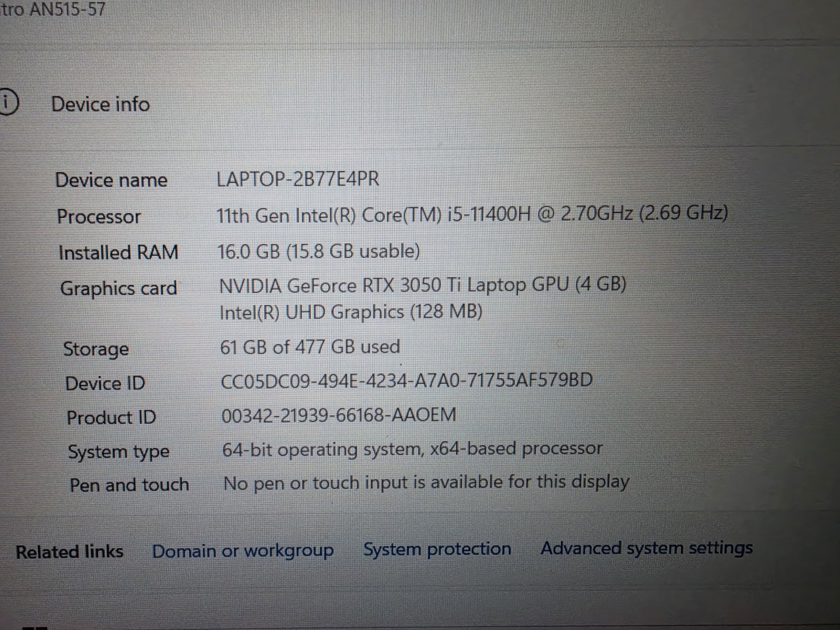Select the No pen or touch input text
Image resolution: width=840 pixels, height=630 pixels.
tap(426, 483)
